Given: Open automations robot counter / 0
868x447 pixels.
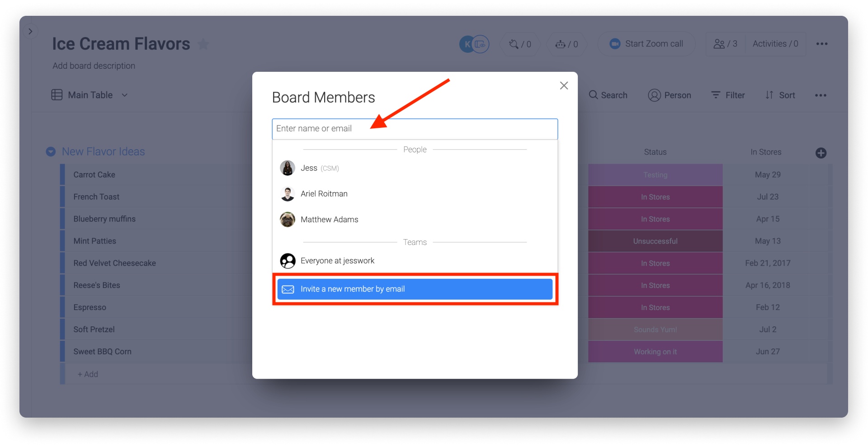Looking at the screenshot, I should 566,44.
